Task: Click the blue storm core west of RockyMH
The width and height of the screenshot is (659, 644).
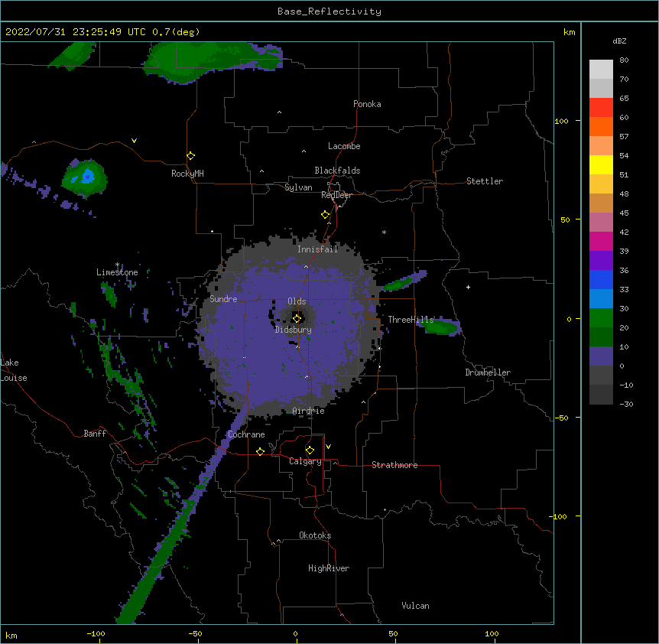Action: [x=87, y=176]
